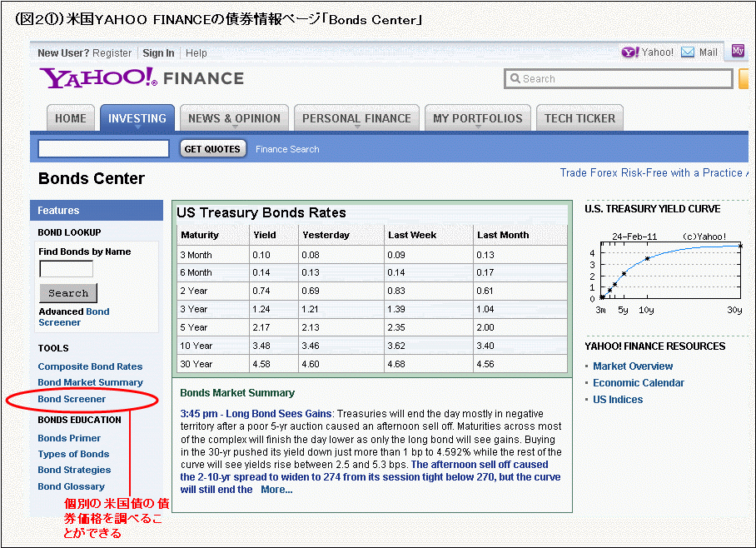Click the Last Week column header
This screenshot has height=548, width=756.
(412, 235)
